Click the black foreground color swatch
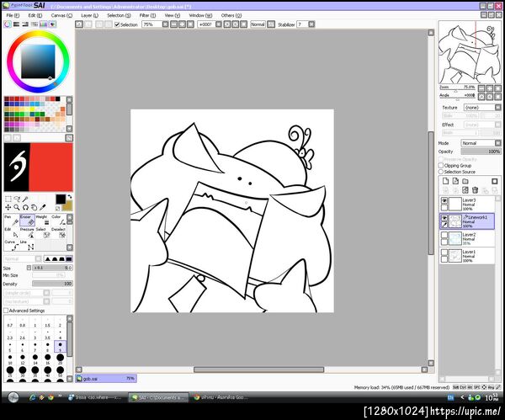 (61, 199)
